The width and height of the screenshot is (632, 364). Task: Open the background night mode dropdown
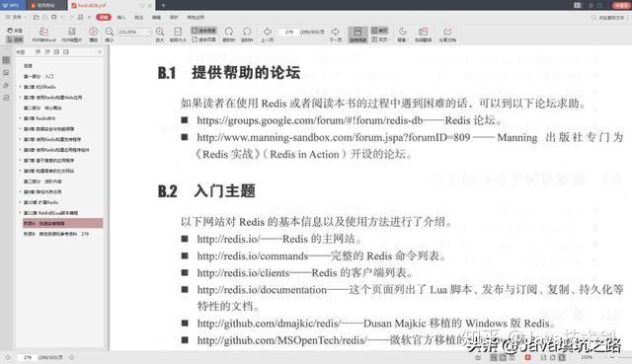tap(402, 35)
